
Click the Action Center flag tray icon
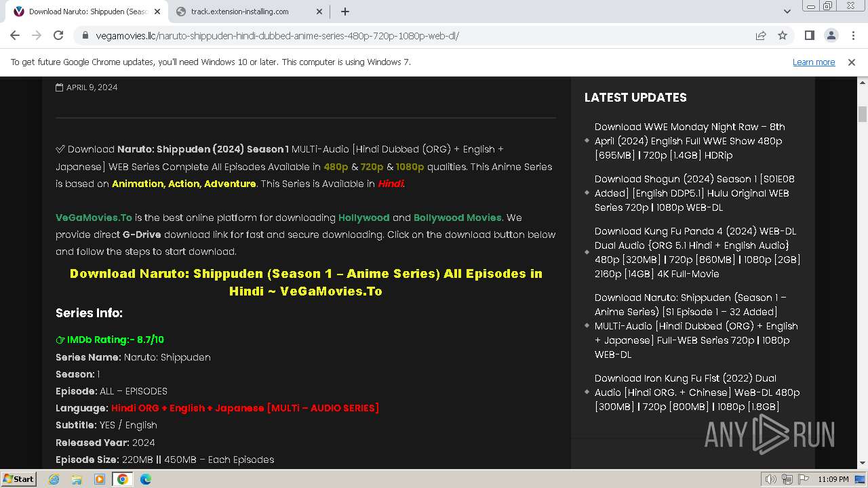tap(802, 479)
